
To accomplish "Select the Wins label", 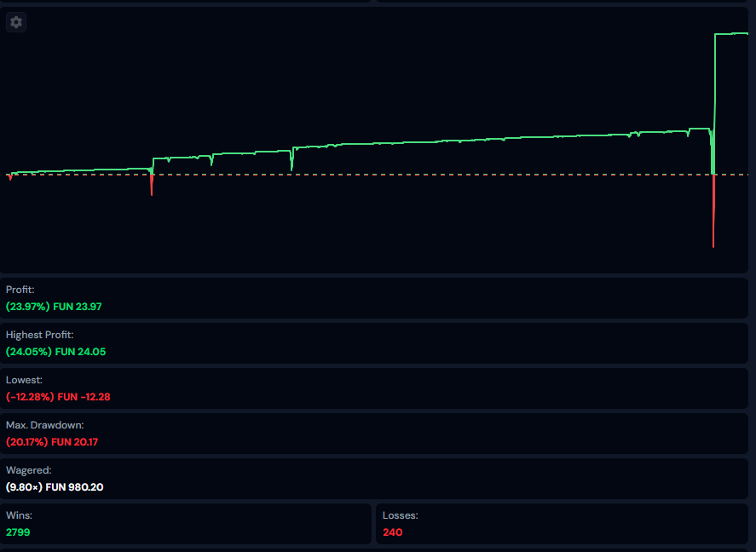I will [19, 515].
